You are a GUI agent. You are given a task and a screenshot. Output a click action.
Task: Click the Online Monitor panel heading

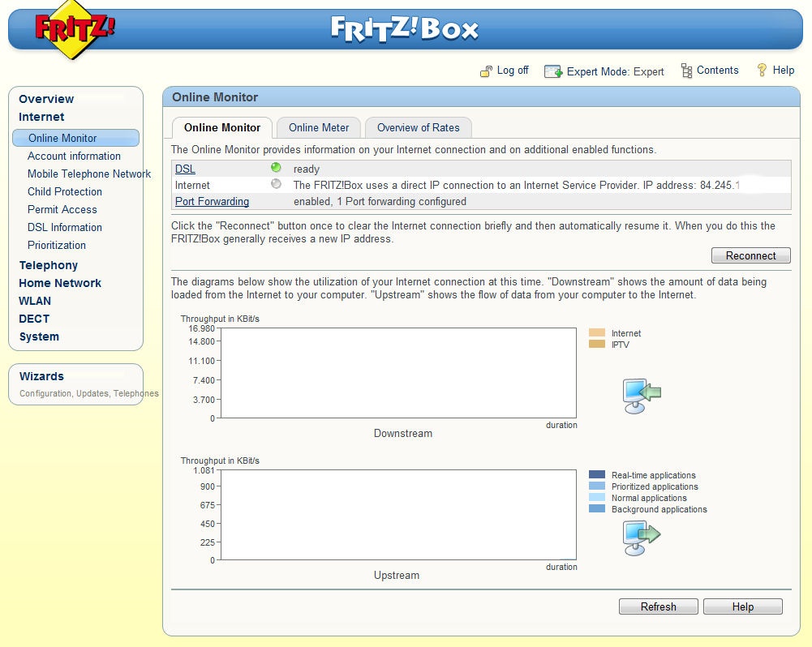tap(215, 97)
